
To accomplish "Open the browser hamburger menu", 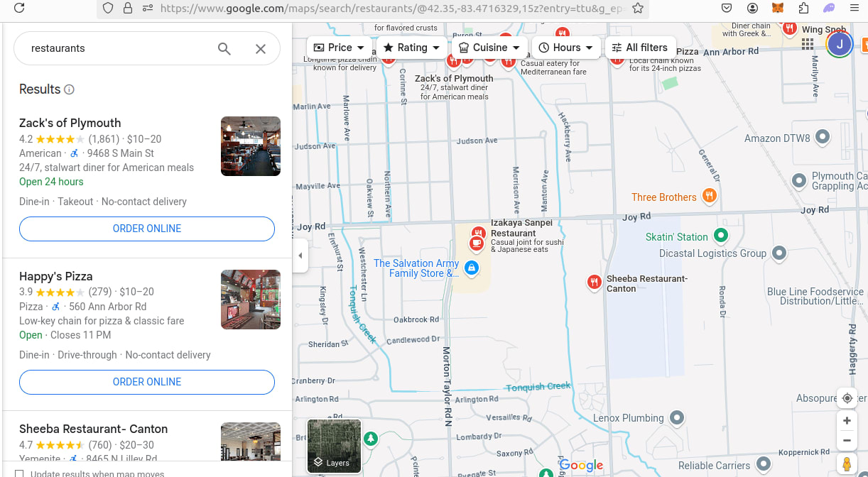I will (854, 8).
